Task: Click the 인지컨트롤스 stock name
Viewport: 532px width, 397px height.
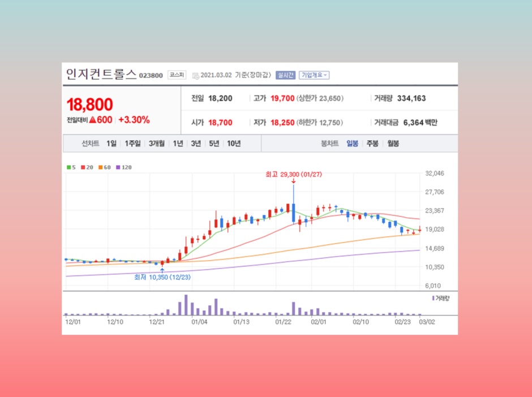Action: 101,74
